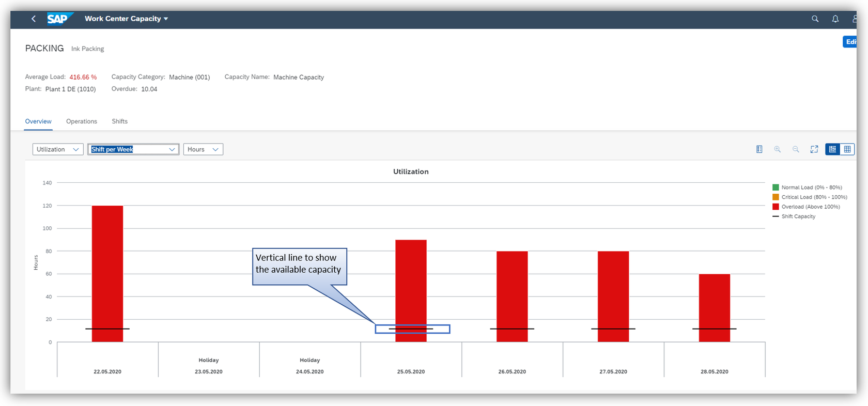
Task: Switch to chart view
Action: point(832,149)
